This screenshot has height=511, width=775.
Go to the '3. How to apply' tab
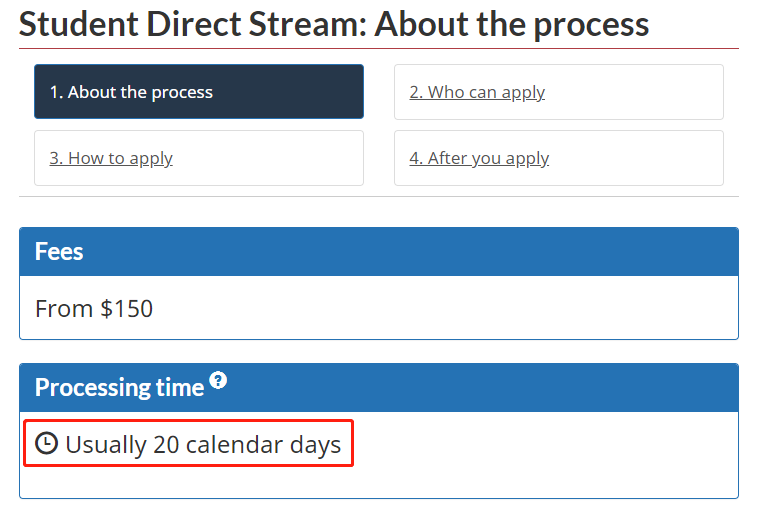pos(198,158)
